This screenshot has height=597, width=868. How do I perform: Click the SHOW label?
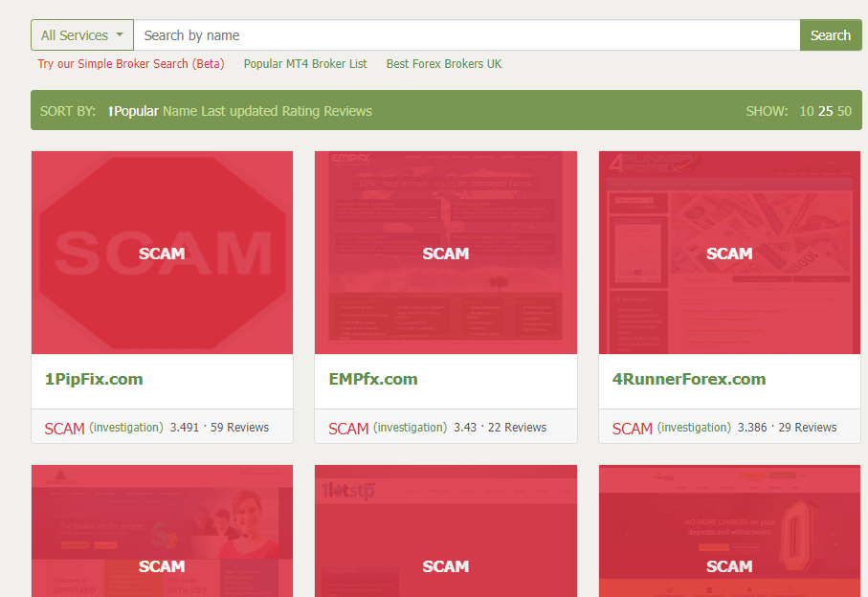pyautogui.click(x=767, y=111)
